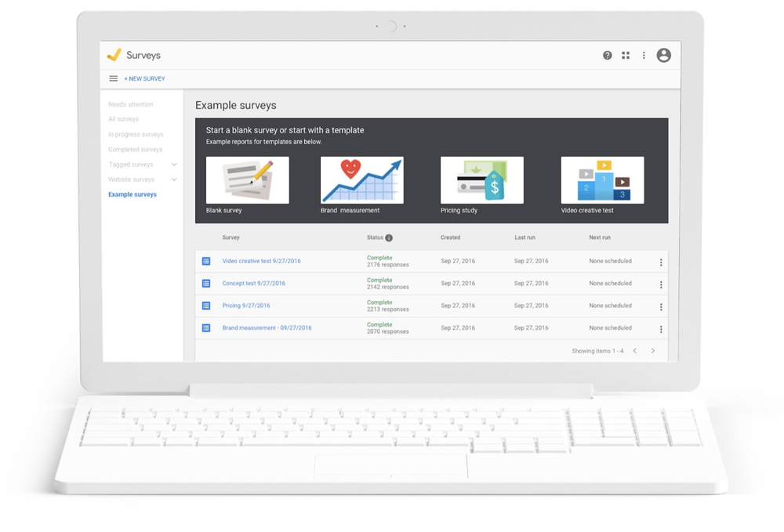Choose the Brand measurement template thumbnail
Image resolution: width=784 pixels, height=532 pixels.
point(362,180)
